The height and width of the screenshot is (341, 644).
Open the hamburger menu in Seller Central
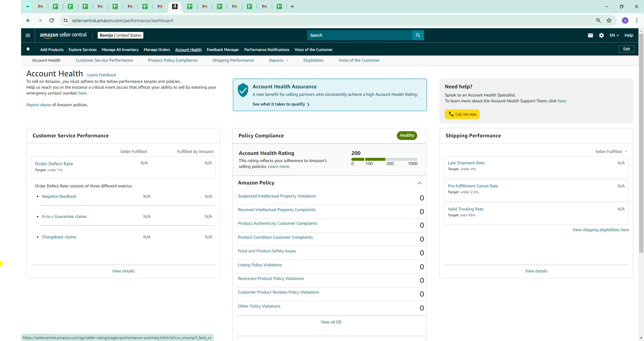pyautogui.click(x=28, y=35)
